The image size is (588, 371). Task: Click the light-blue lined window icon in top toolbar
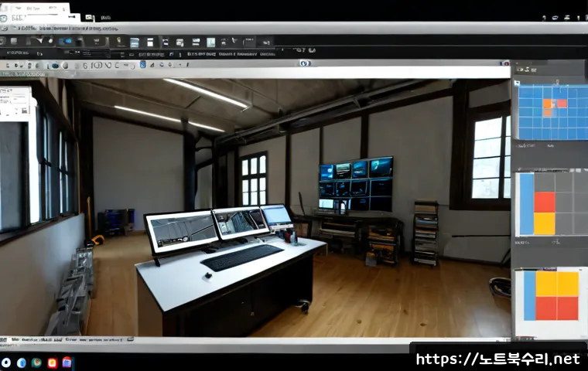pos(135,43)
